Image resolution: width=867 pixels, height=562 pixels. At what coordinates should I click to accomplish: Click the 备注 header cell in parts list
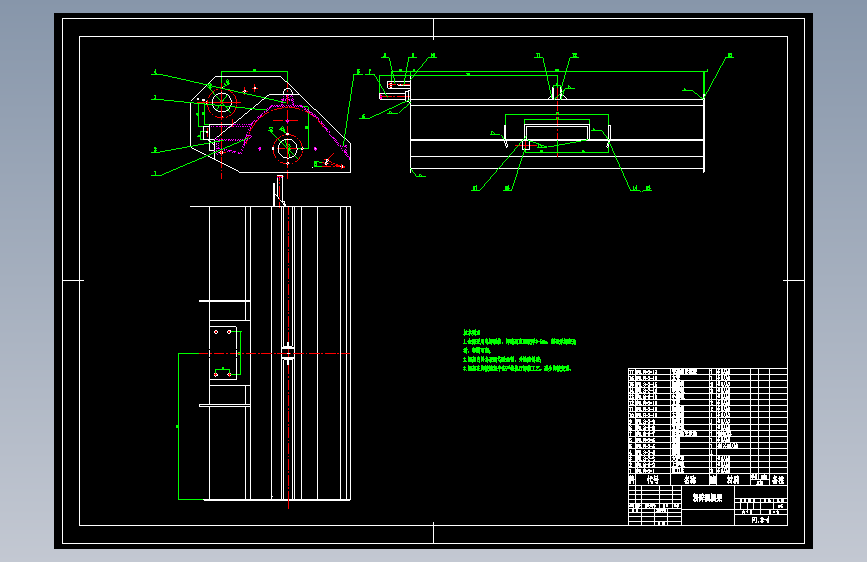pos(778,480)
